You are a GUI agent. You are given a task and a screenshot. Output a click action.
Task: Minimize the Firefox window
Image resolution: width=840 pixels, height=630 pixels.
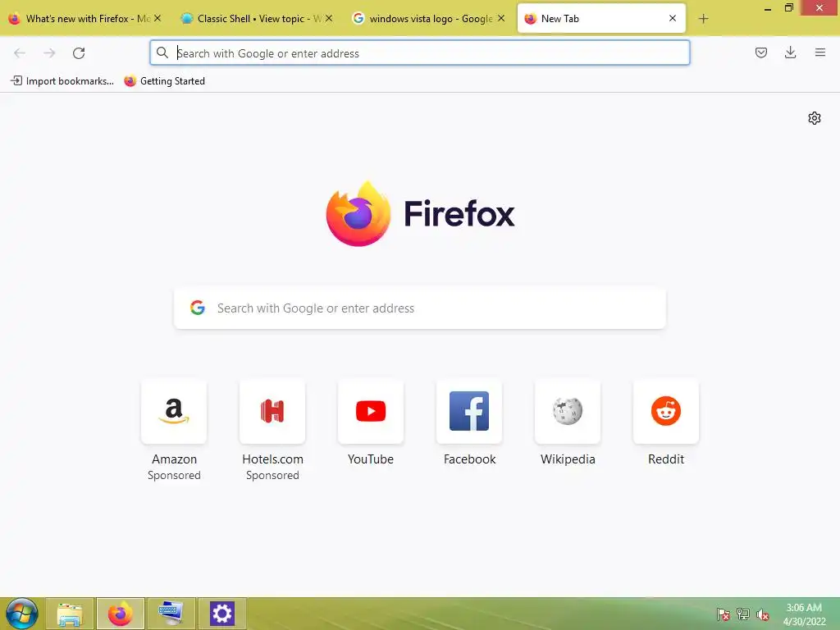click(x=768, y=8)
